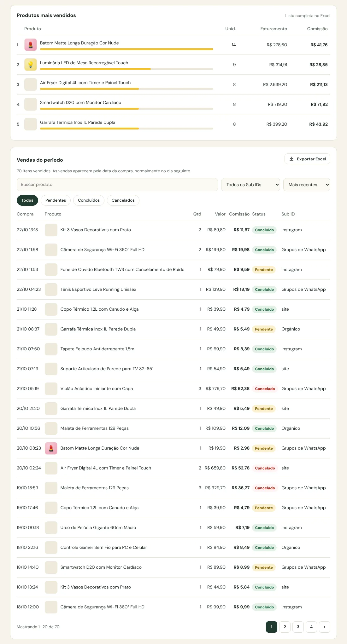The height and width of the screenshot is (644, 347).
Task: Show only Concluídos sales
Action: pos(89,200)
